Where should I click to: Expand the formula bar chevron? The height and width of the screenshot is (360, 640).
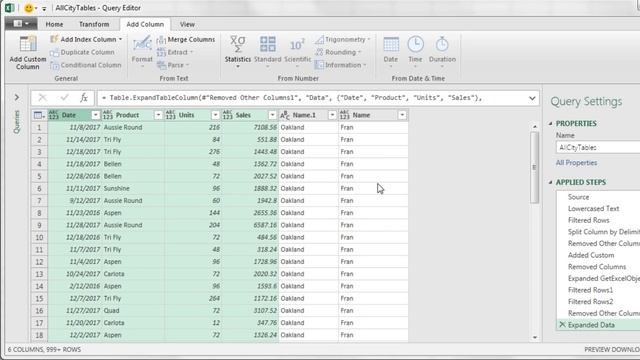click(x=532, y=98)
